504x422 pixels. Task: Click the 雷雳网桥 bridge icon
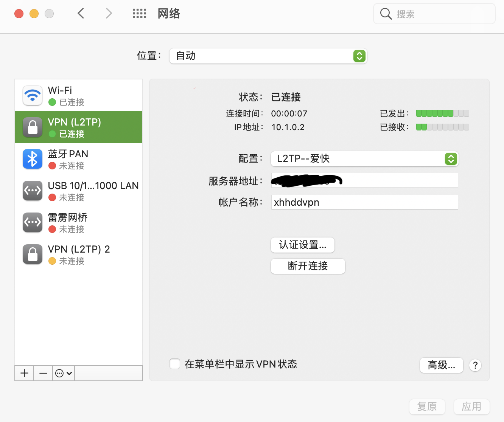(33, 222)
